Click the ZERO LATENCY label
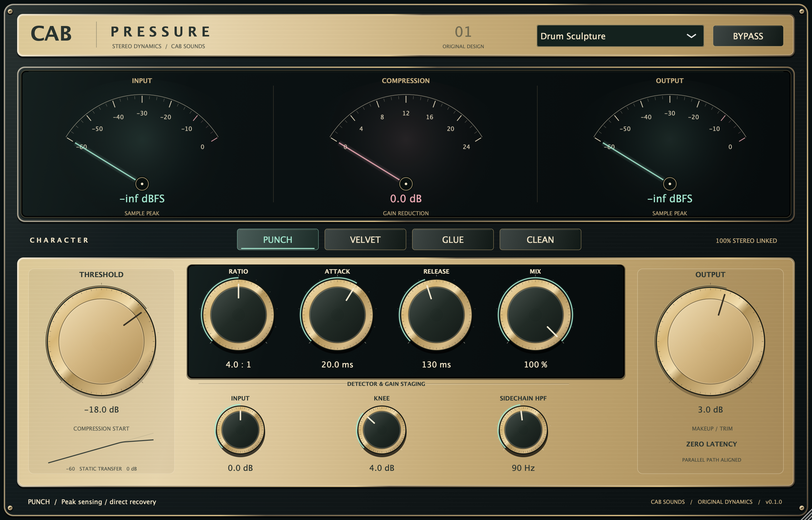The height and width of the screenshot is (520, 812). tap(711, 444)
